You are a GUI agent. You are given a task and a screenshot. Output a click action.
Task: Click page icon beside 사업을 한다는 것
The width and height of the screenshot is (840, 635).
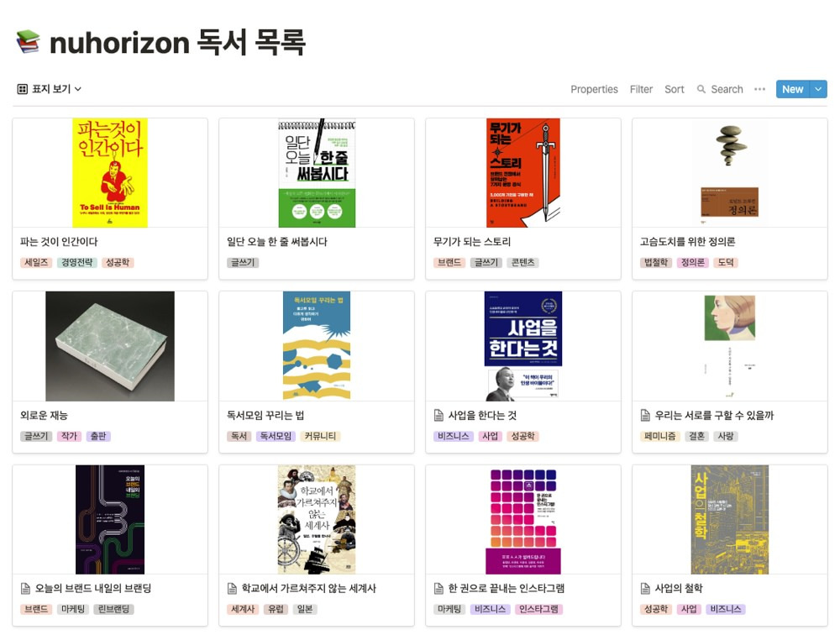click(438, 415)
